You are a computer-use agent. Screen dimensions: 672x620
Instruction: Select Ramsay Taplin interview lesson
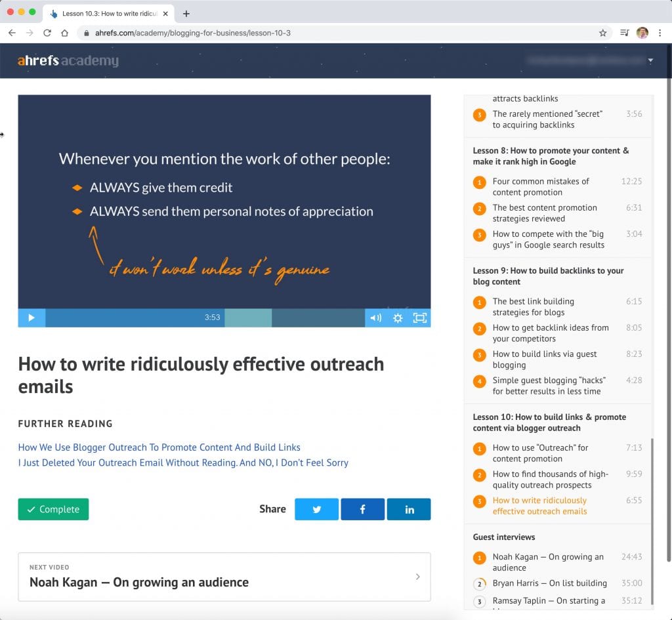coord(549,600)
